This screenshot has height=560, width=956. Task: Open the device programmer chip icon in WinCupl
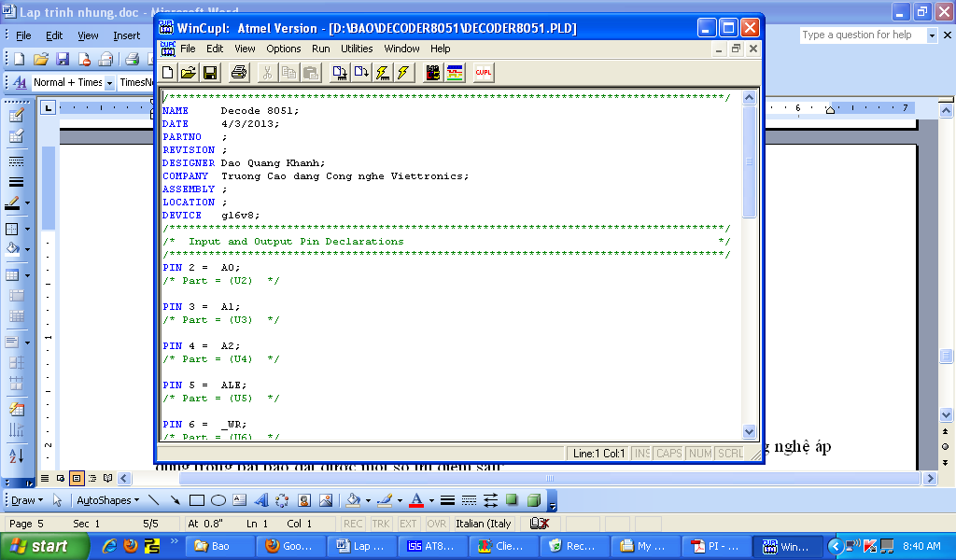[x=433, y=73]
